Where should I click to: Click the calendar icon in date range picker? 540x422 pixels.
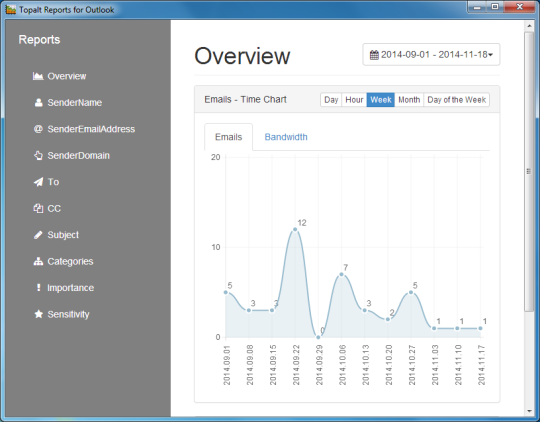pyautogui.click(x=374, y=55)
